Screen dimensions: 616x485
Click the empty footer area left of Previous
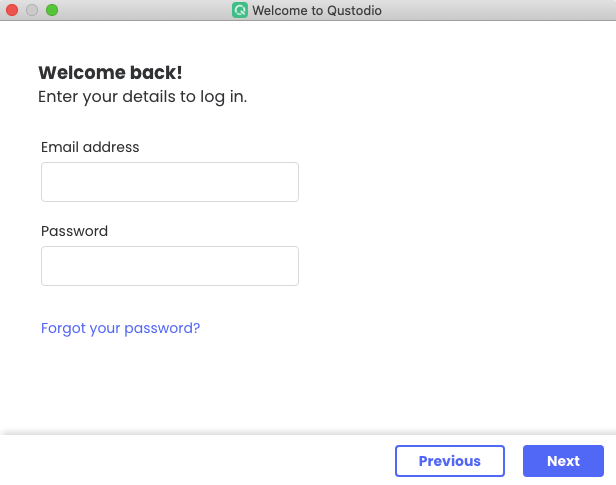coord(200,461)
